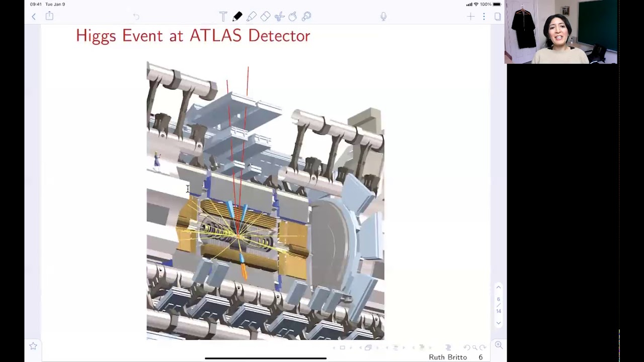Image resolution: width=644 pixels, height=362 pixels.
Task: Tap the microphone to record audio
Action: [383, 17]
